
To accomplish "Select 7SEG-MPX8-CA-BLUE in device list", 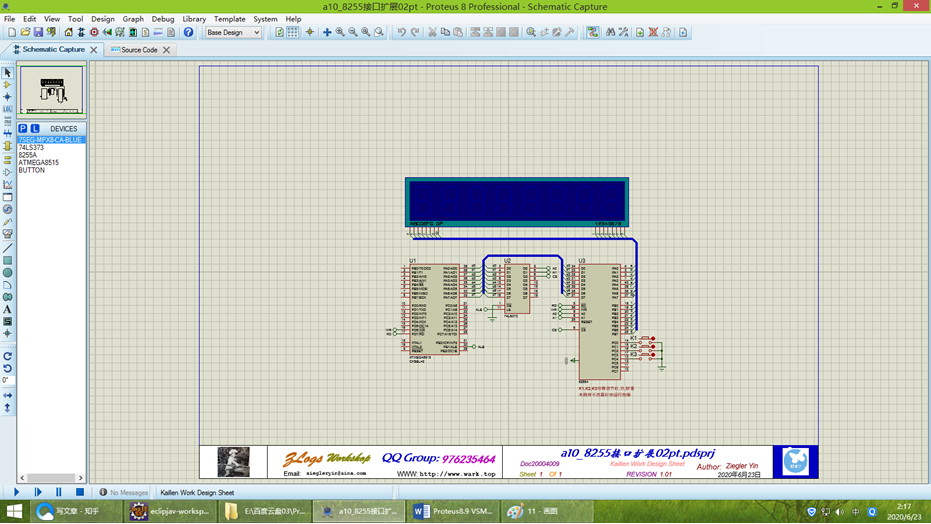I will pos(51,140).
